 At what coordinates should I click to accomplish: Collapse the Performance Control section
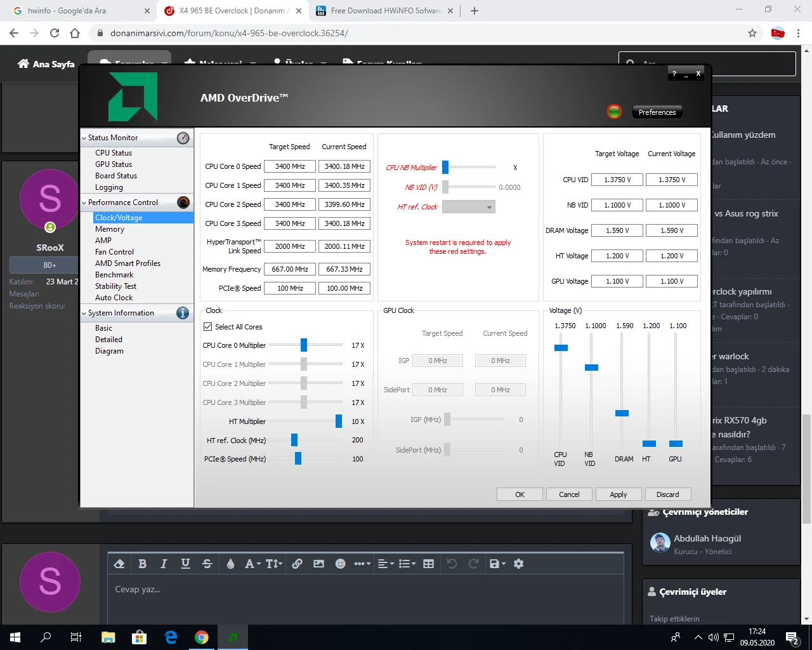tap(84, 202)
